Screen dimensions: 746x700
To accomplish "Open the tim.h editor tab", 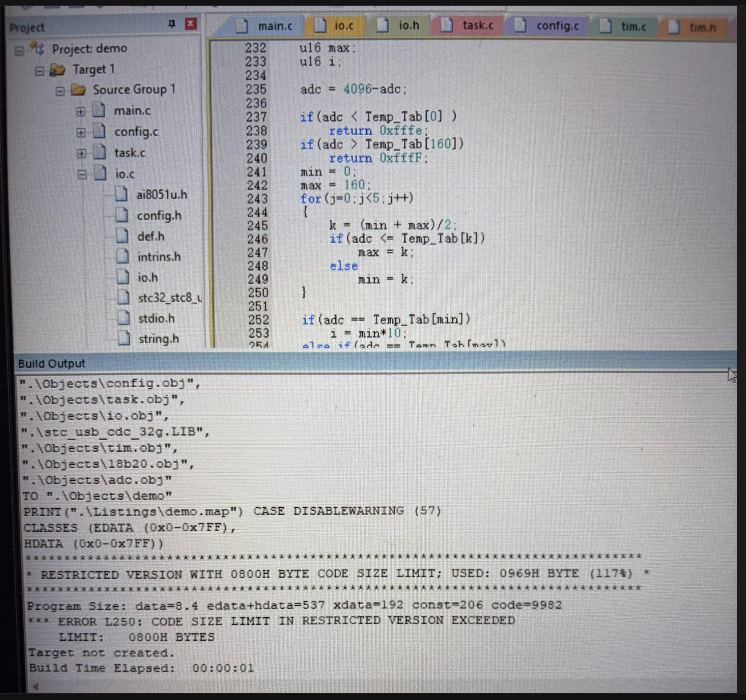I will click(x=692, y=27).
